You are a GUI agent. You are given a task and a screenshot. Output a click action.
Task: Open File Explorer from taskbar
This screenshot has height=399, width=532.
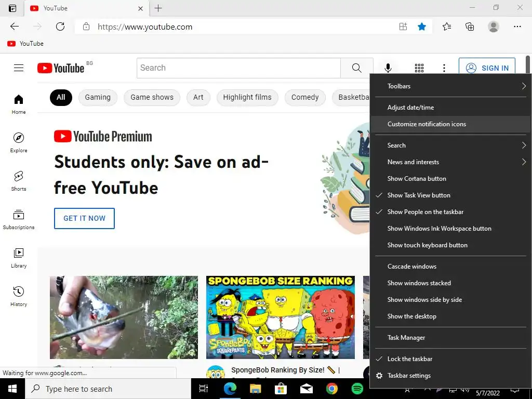tap(255, 389)
